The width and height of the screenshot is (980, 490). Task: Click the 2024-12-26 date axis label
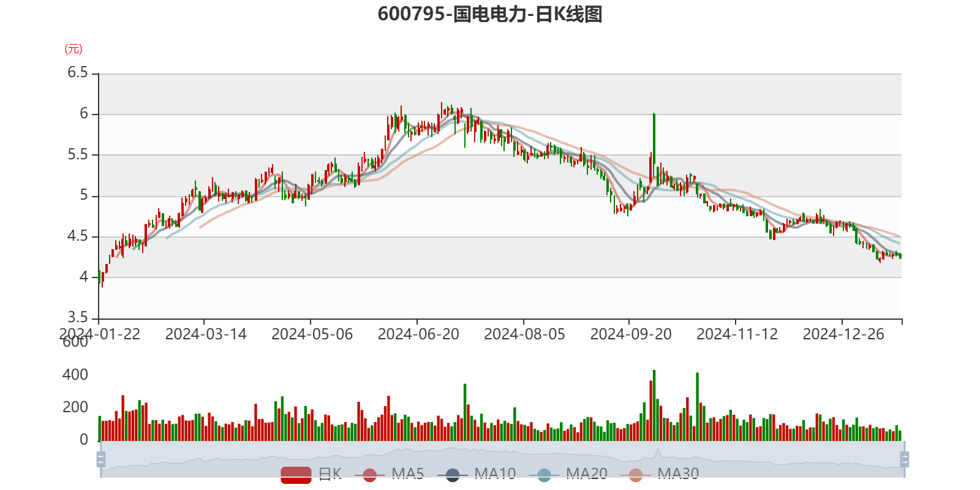click(x=843, y=334)
